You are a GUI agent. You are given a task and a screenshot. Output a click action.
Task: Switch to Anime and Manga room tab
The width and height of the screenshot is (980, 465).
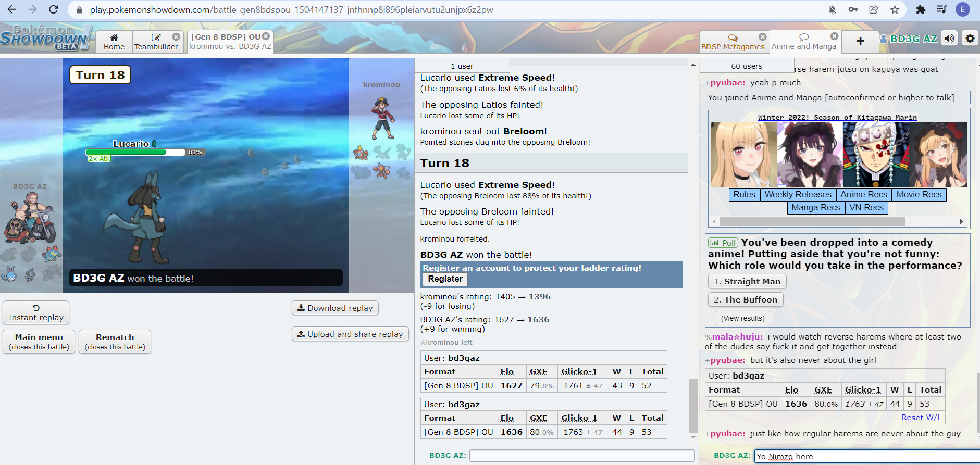pyautogui.click(x=804, y=41)
